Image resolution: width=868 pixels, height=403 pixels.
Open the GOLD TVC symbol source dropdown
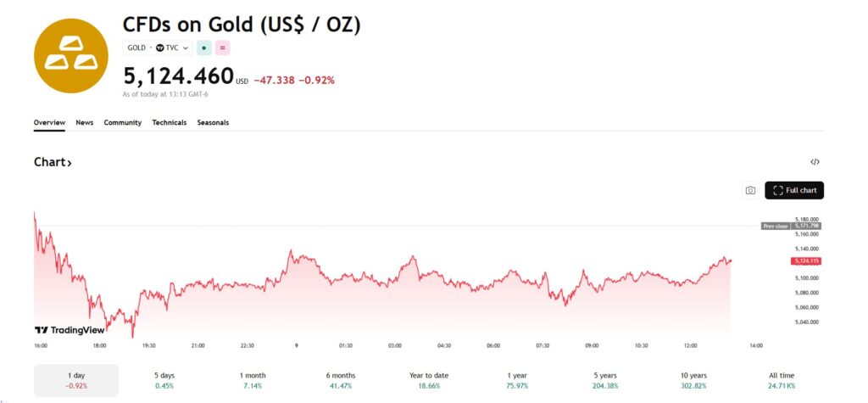coord(158,48)
